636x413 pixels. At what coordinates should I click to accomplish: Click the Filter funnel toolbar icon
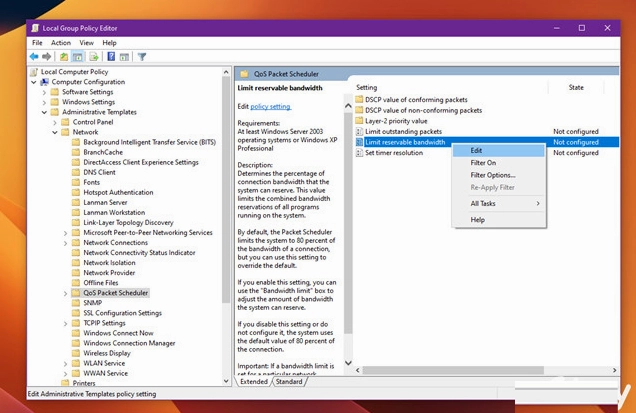coord(142,57)
